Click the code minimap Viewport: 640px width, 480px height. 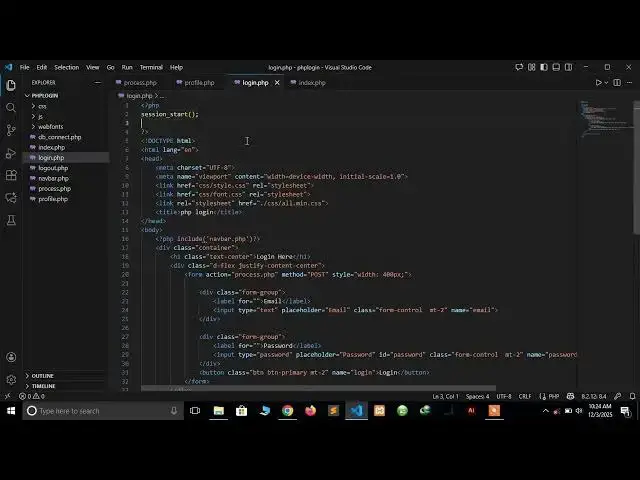pyautogui.click(x=605, y=119)
